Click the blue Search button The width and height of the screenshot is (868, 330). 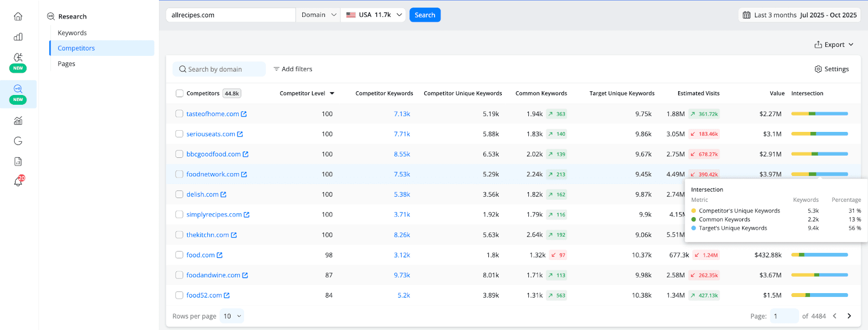point(425,15)
